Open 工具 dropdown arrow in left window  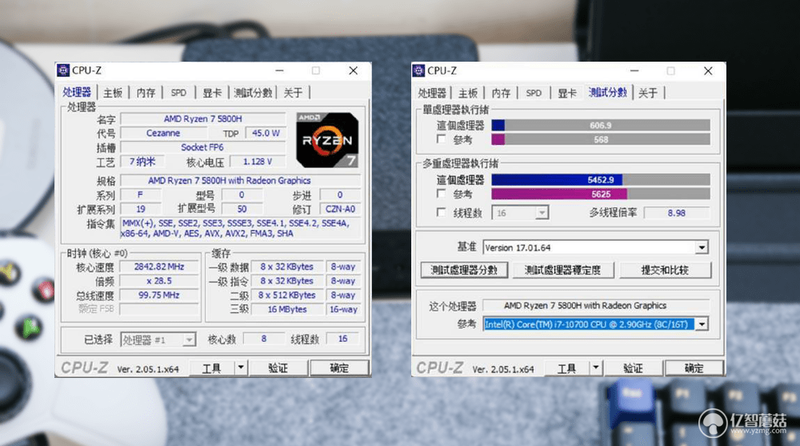point(240,368)
